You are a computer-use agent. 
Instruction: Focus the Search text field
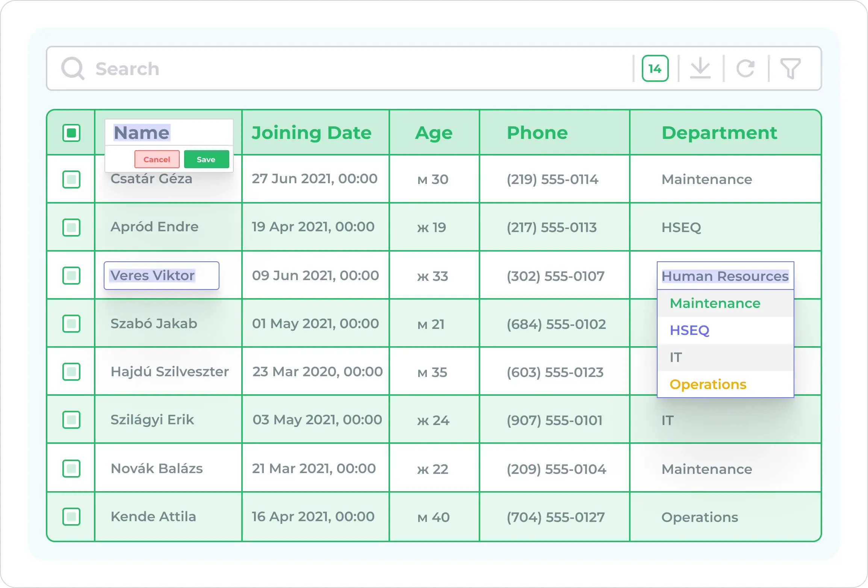click(x=338, y=69)
